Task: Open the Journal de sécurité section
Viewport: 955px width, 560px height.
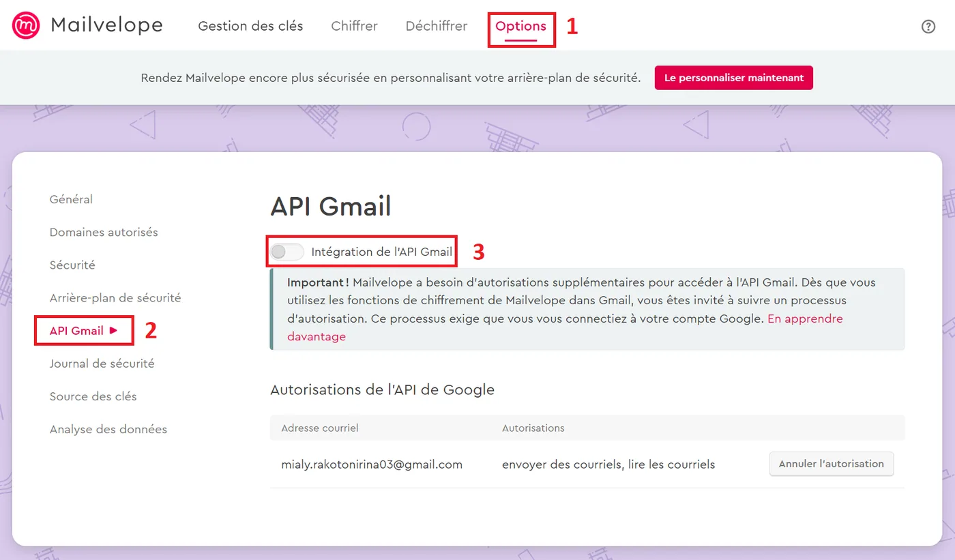Action: 102,364
